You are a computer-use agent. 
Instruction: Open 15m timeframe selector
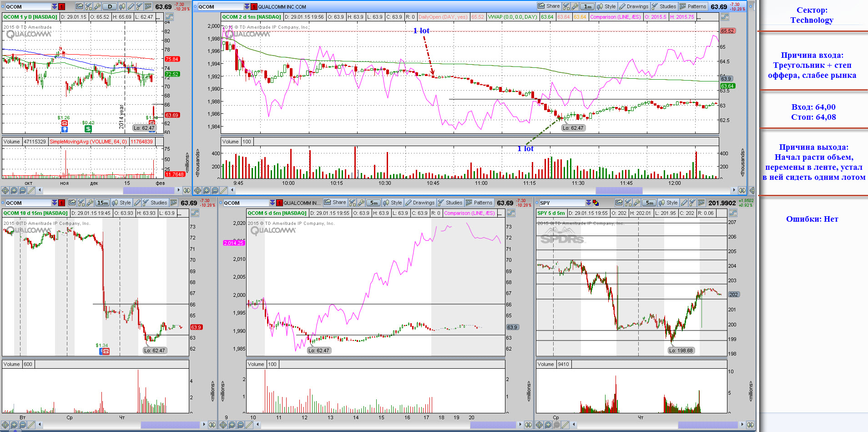click(102, 203)
